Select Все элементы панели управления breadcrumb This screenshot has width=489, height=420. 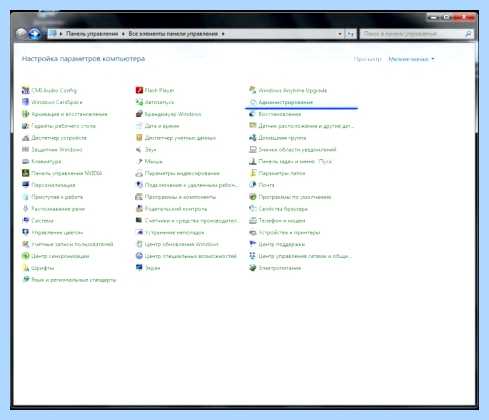(x=173, y=34)
